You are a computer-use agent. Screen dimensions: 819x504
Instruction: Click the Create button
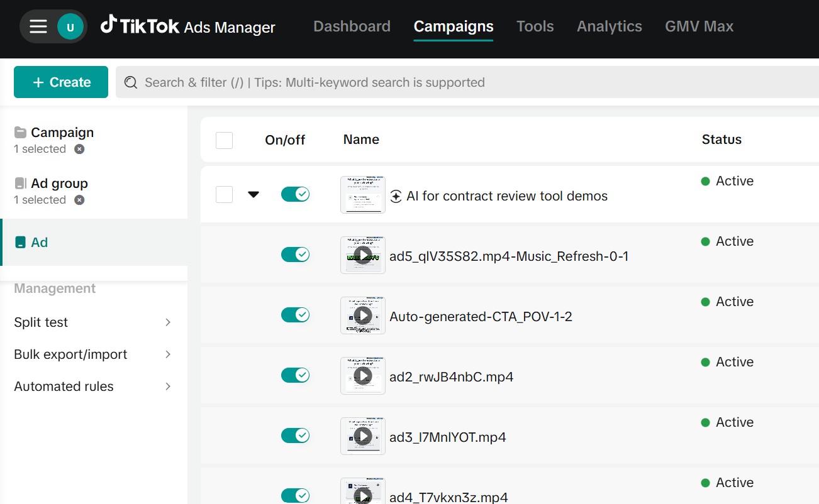click(x=60, y=82)
